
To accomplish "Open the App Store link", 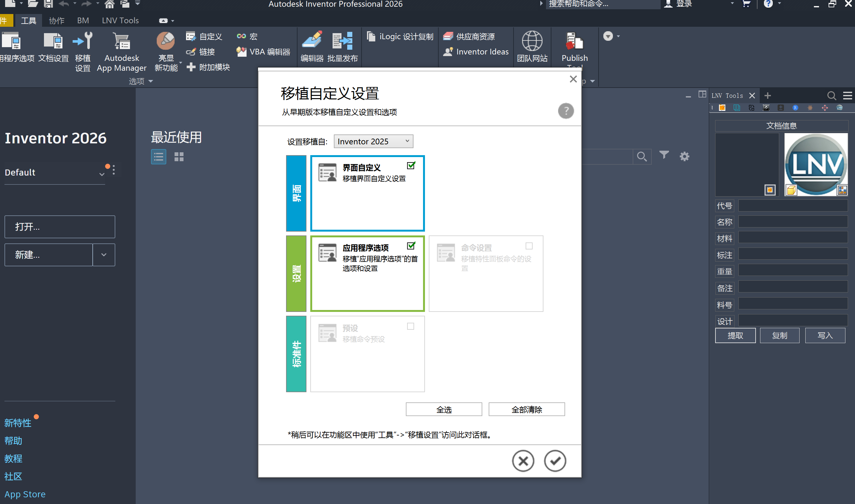I will tap(25, 494).
